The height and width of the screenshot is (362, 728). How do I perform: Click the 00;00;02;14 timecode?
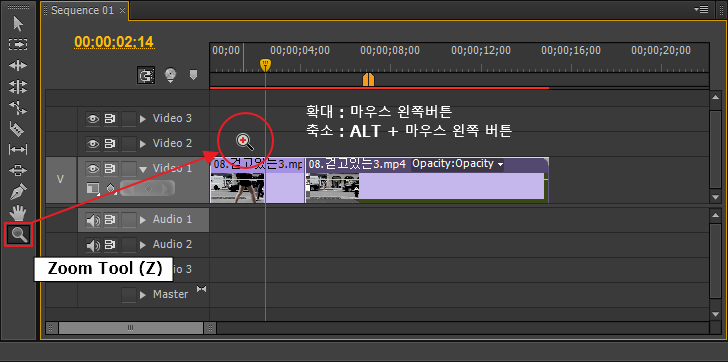[x=114, y=42]
